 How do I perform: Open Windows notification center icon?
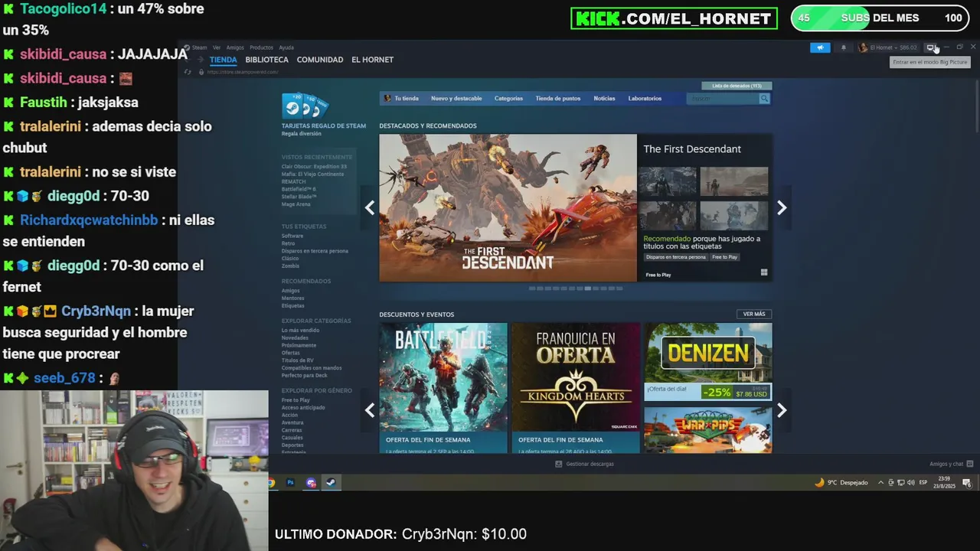(x=967, y=483)
